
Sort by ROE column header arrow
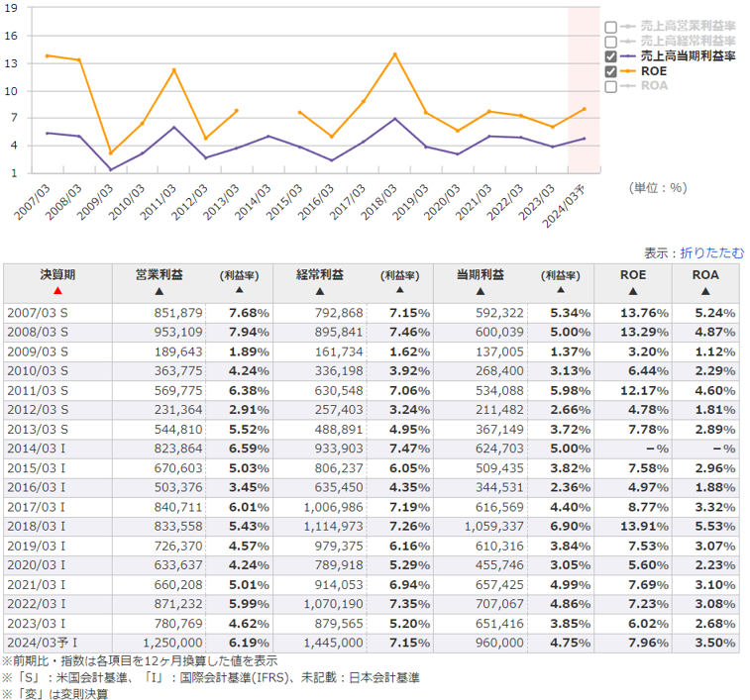[635, 291]
